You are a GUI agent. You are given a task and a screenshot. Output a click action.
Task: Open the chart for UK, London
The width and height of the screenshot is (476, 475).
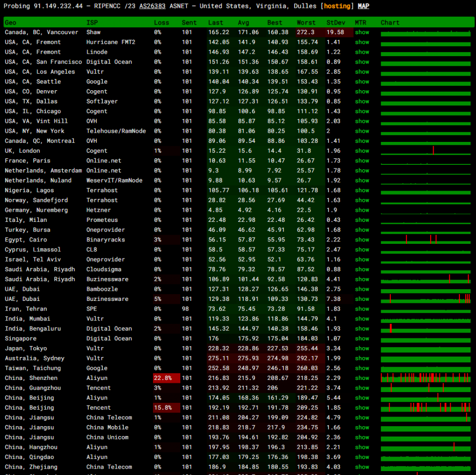click(x=426, y=150)
